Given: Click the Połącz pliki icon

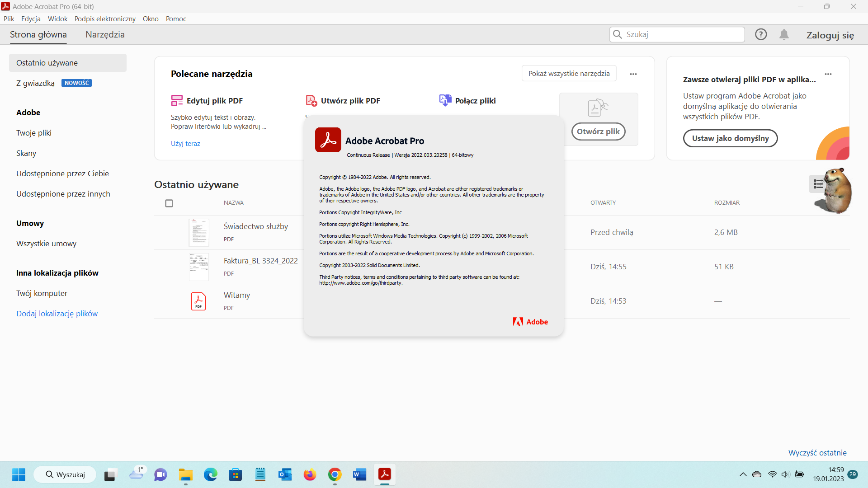Looking at the screenshot, I should pyautogui.click(x=445, y=100).
